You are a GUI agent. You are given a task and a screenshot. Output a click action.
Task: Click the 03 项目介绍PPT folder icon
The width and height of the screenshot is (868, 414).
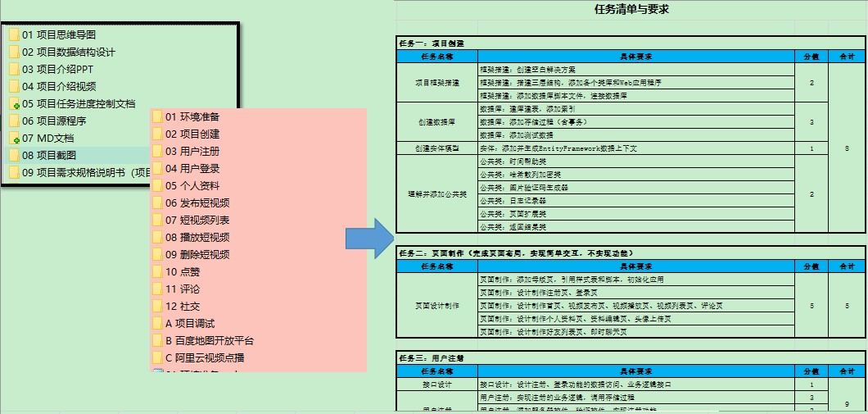pos(15,70)
